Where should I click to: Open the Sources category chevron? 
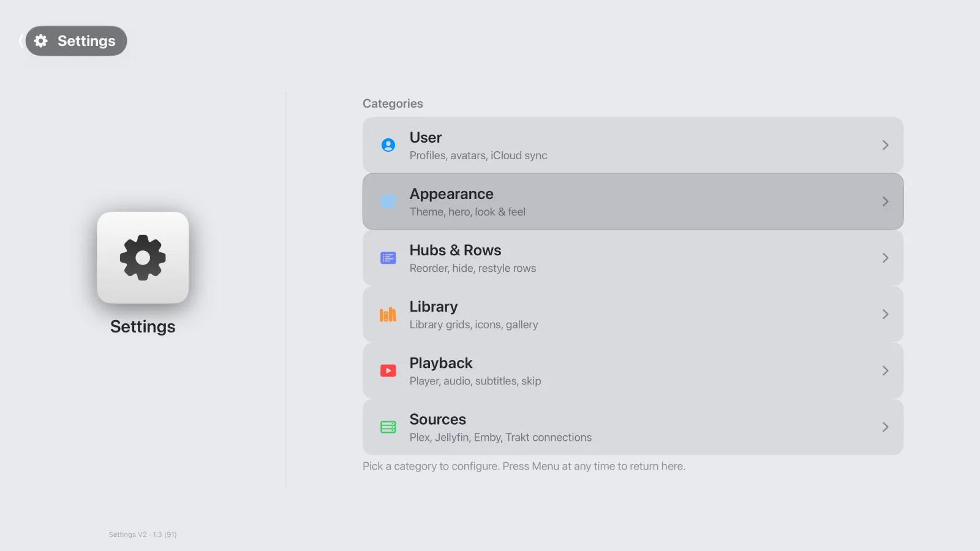point(885,427)
